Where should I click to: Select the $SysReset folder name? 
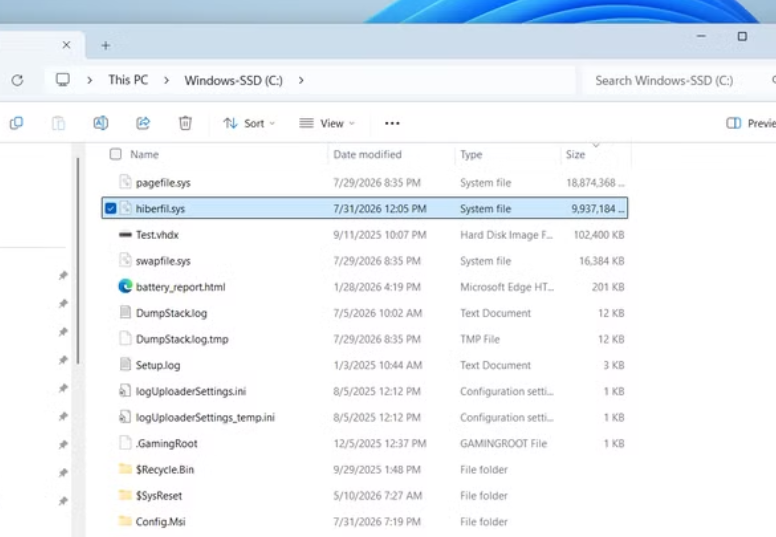coord(158,496)
